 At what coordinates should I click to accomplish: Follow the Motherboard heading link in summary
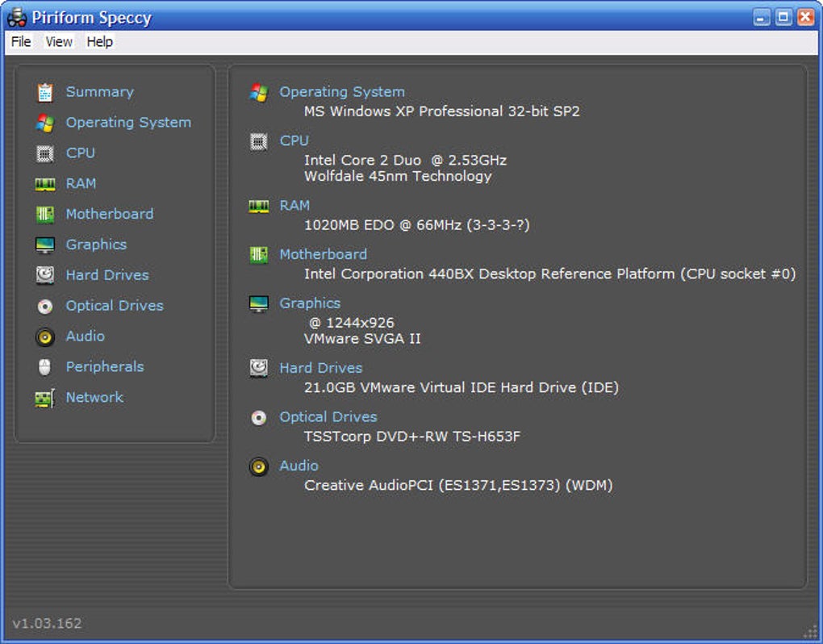point(324,254)
